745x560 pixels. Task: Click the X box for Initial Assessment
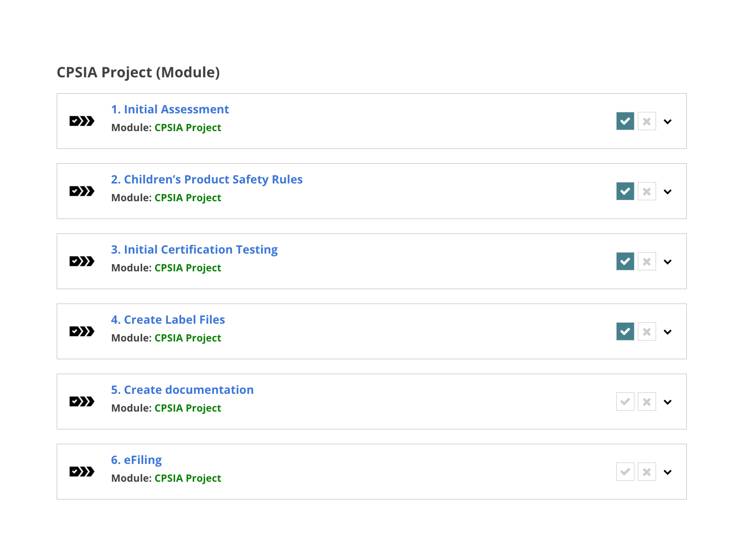pyautogui.click(x=647, y=121)
